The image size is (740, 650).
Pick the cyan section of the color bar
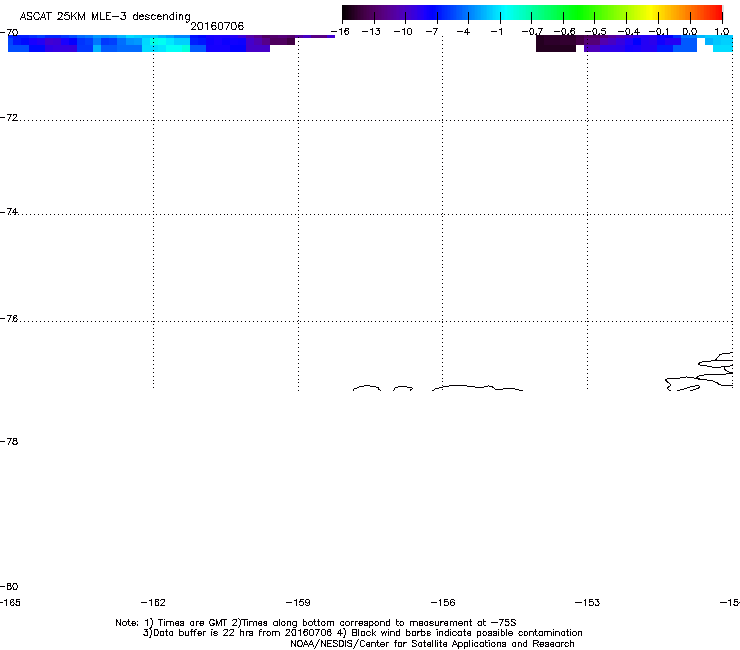(x=505, y=13)
